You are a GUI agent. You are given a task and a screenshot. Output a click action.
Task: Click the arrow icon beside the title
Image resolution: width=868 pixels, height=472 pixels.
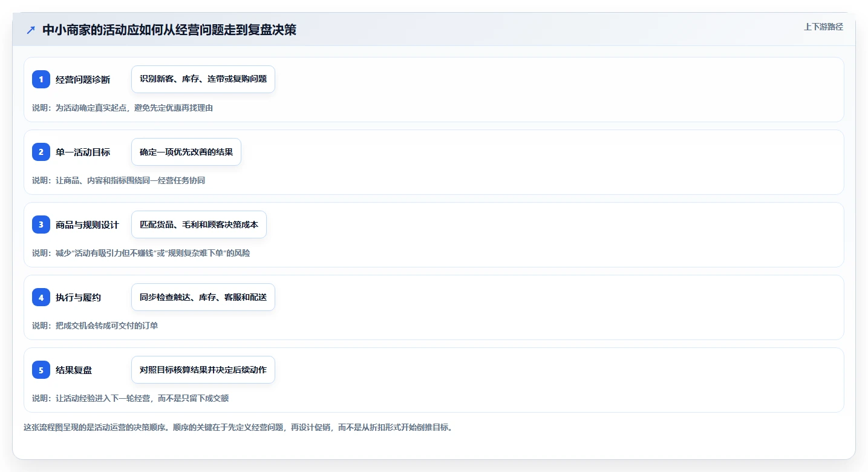31,30
